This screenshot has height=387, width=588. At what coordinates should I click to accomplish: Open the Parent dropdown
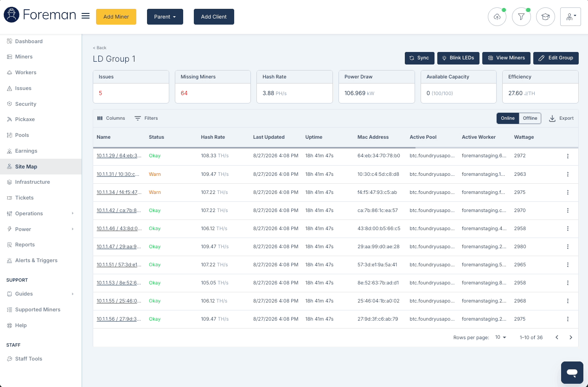coord(165,17)
